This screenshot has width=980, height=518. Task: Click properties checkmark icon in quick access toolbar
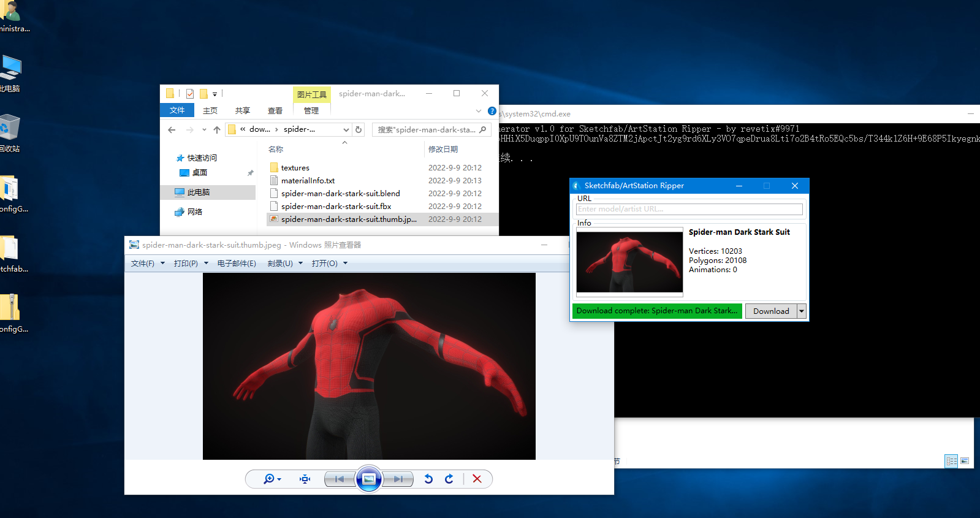[190, 94]
